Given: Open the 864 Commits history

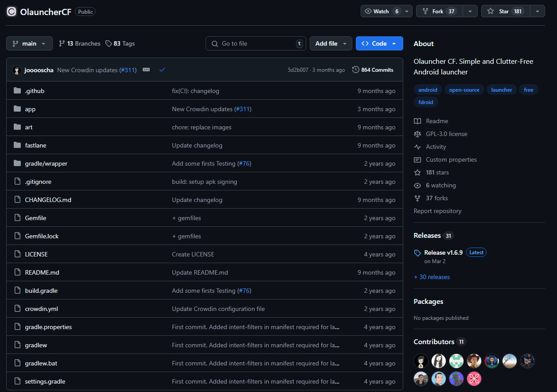Looking at the screenshot, I should 373,70.
